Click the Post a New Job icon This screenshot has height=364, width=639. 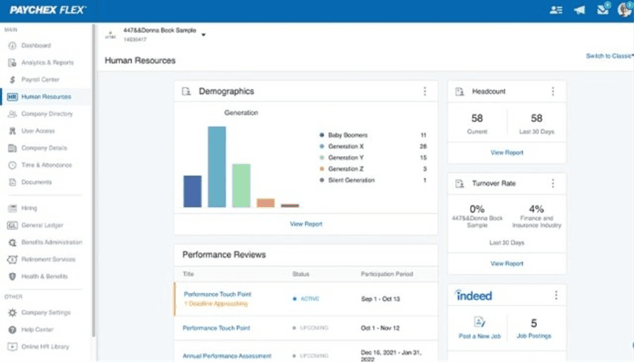tap(480, 322)
